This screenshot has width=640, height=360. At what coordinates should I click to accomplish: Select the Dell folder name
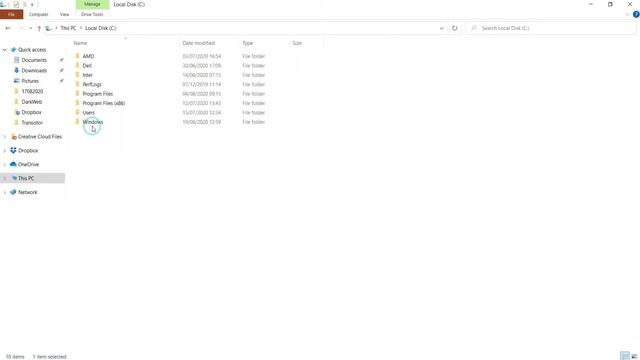(x=87, y=66)
